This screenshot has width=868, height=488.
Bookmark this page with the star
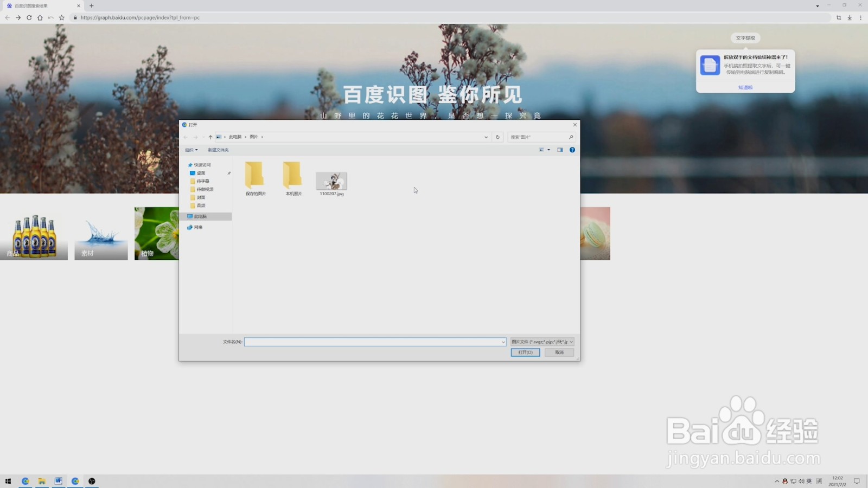[x=62, y=17]
